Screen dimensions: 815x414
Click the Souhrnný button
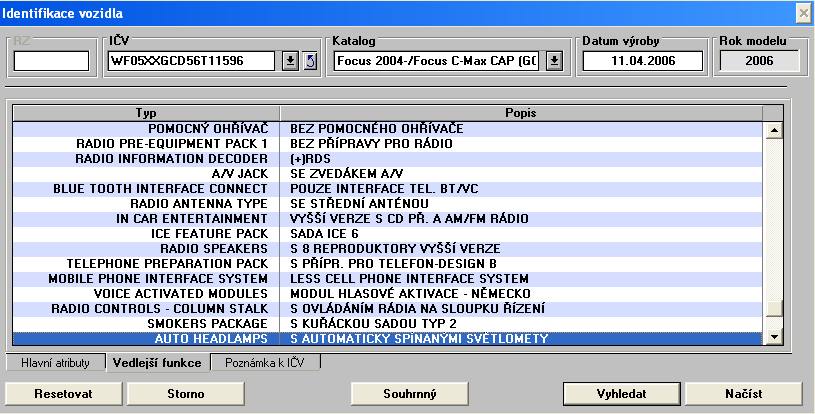pyautogui.click(x=410, y=393)
